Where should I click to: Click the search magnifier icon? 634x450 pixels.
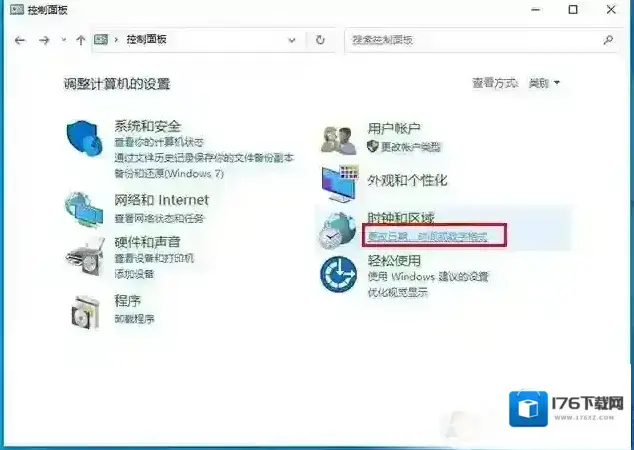coord(608,40)
